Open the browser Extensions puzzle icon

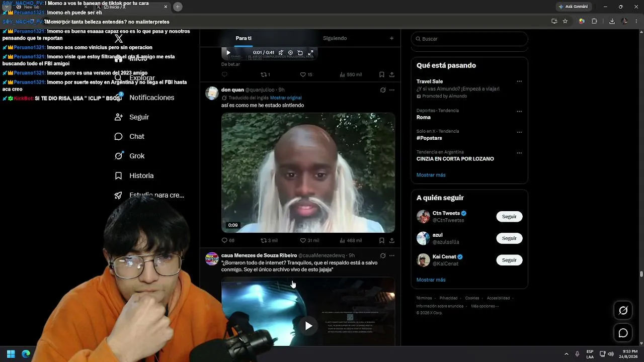tap(594, 21)
